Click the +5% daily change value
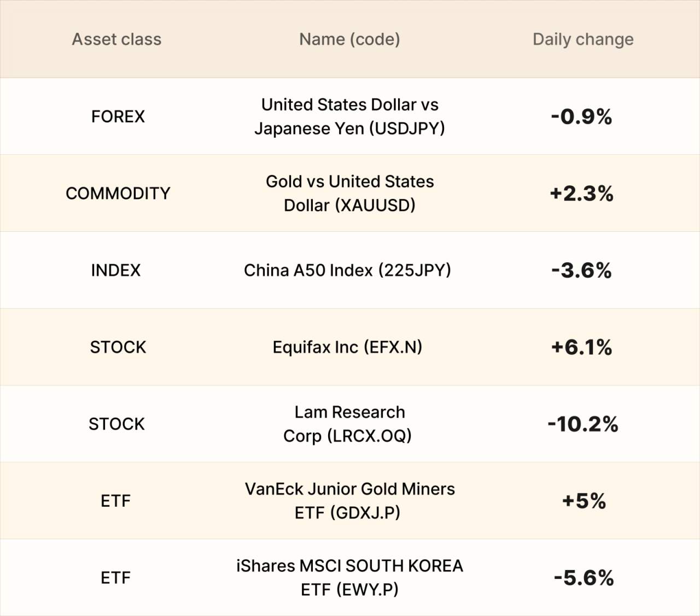This screenshot has height=616, width=700. coord(584,501)
